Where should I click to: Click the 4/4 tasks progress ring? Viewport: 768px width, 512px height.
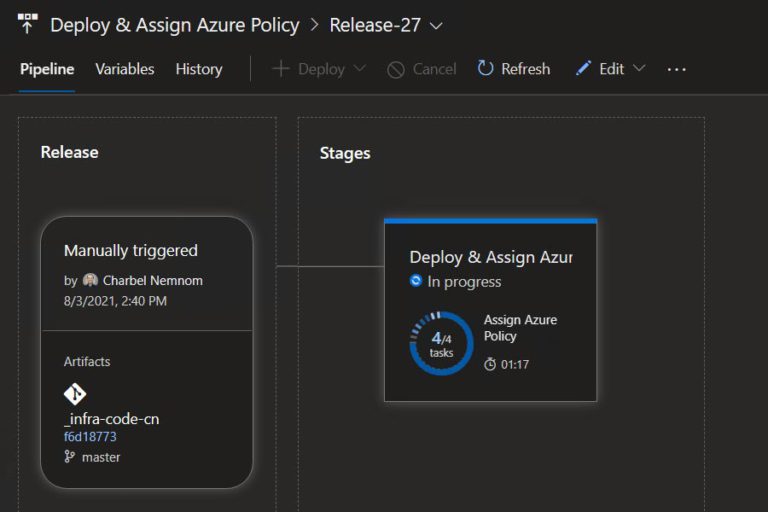pos(441,343)
